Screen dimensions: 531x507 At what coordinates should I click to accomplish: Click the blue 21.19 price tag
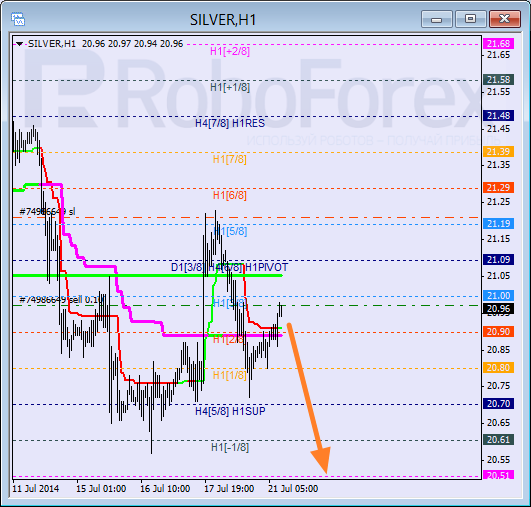tap(498, 224)
